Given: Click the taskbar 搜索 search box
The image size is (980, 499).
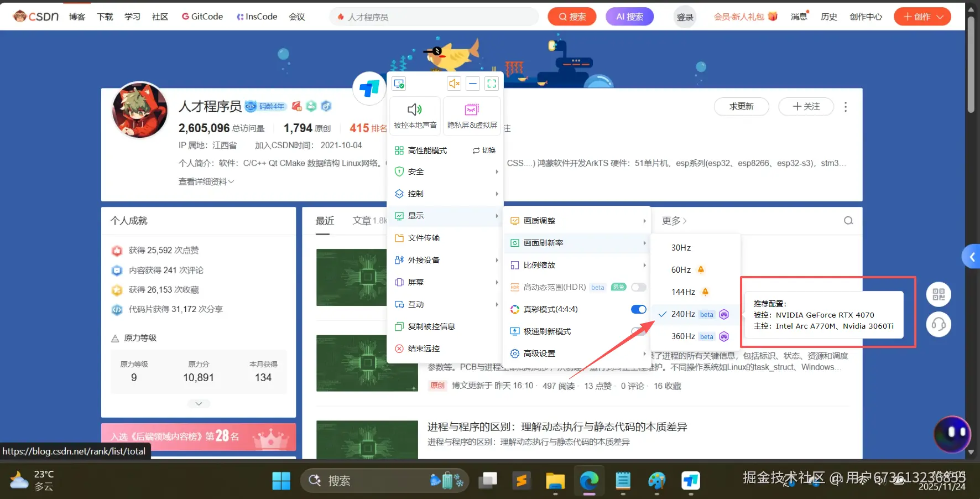Looking at the screenshot, I should point(385,481).
